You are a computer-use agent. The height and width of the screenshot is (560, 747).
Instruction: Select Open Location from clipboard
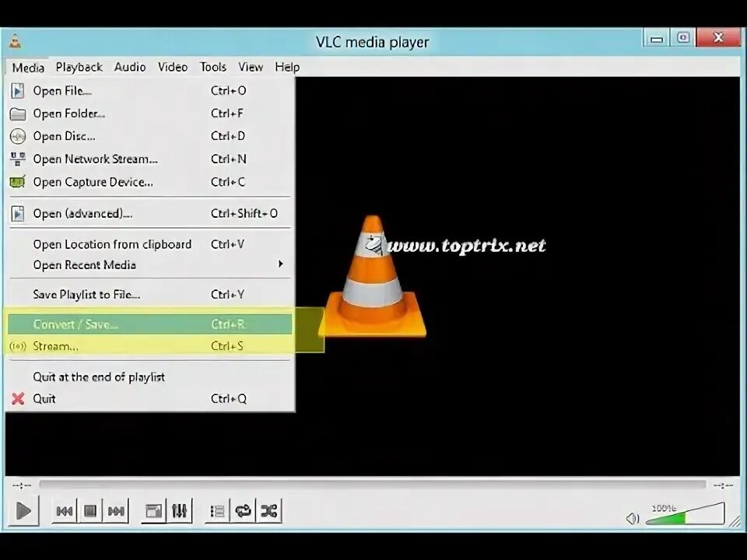[x=150, y=244]
